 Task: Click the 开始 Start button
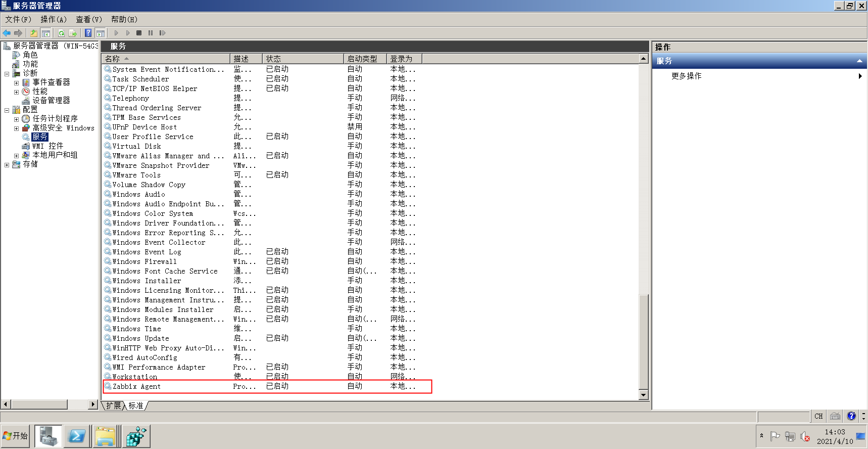pyautogui.click(x=16, y=436)
